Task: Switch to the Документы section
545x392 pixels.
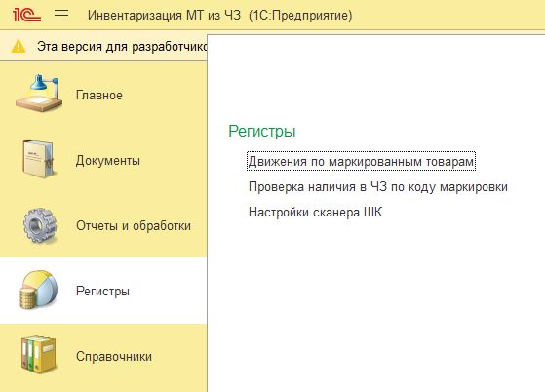Action: (108, 160)
